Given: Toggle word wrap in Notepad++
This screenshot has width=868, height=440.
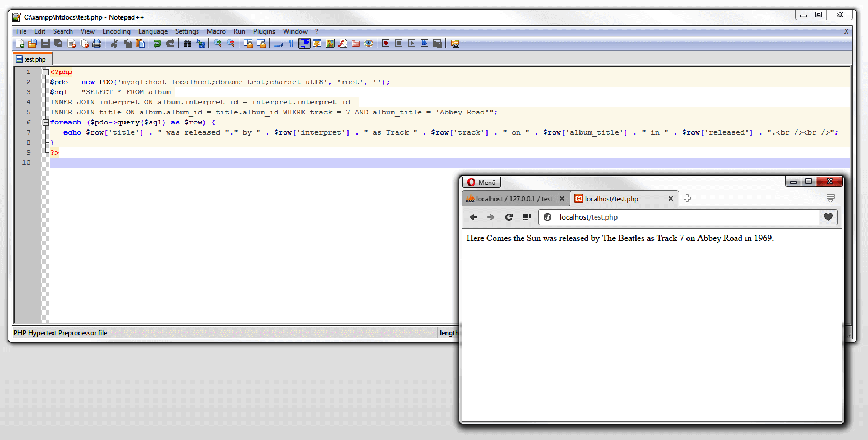Looking at the screenshot, I should click(x=278, y=43).
